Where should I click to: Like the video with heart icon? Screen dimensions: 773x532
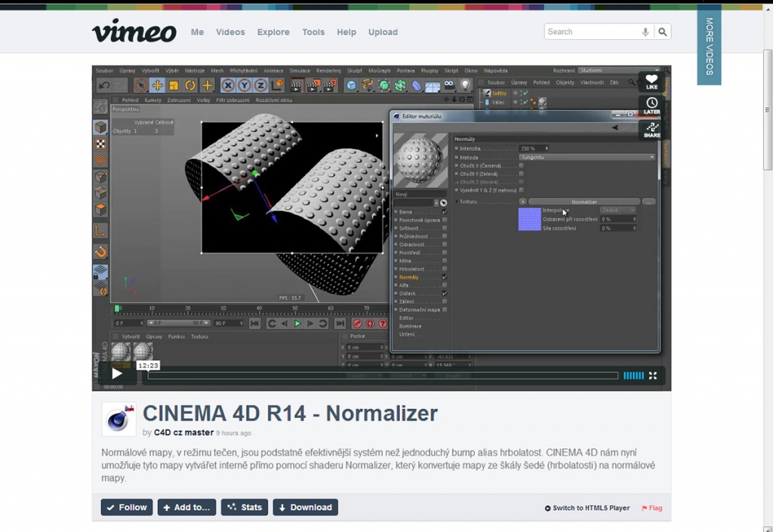click(x=651, y=81)
